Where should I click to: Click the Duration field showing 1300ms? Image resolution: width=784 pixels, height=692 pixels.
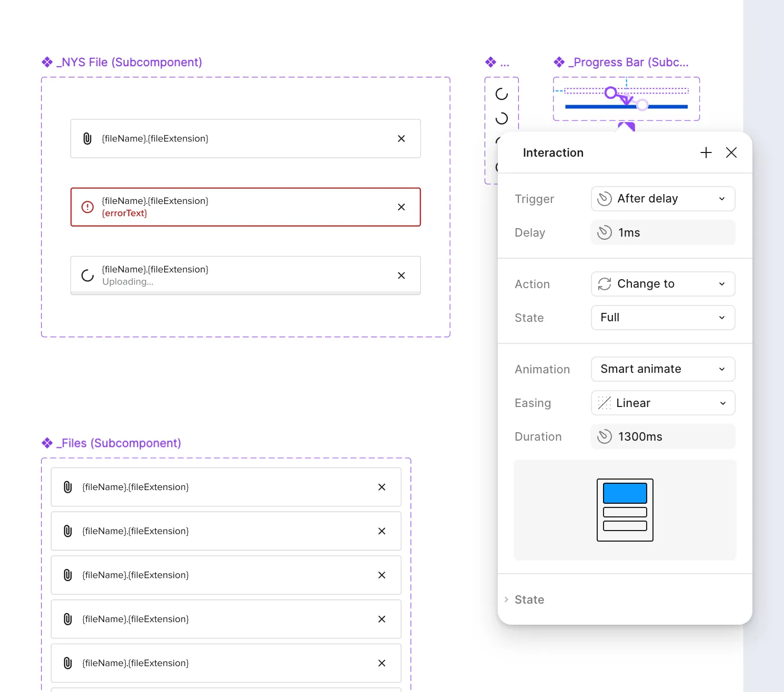click(663, 436)
